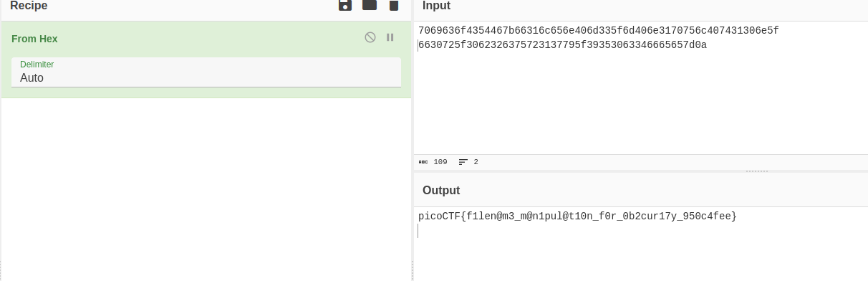Open the Delimiter dropdown set to Auto
The height and width of the screenshot is (281, 868).
point(206,72)
